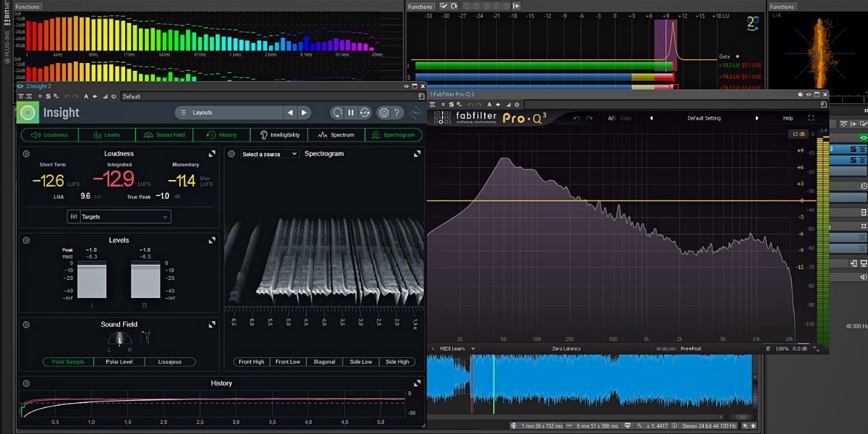Image resolution: width=868 pixels, height=434 pixels.
Task: Select Polar Level view
Action: tap(119, 362)
